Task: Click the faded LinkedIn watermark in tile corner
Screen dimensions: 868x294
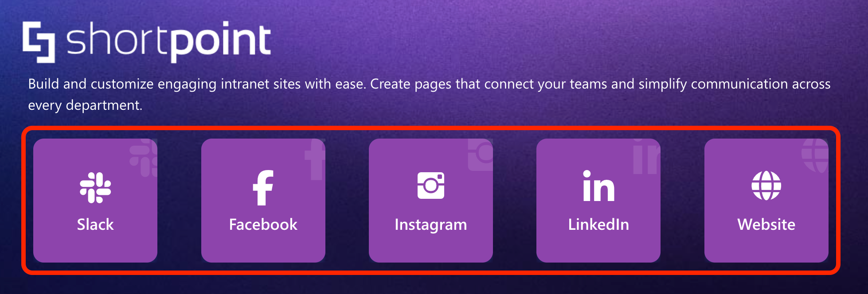Action: point(646,156)
